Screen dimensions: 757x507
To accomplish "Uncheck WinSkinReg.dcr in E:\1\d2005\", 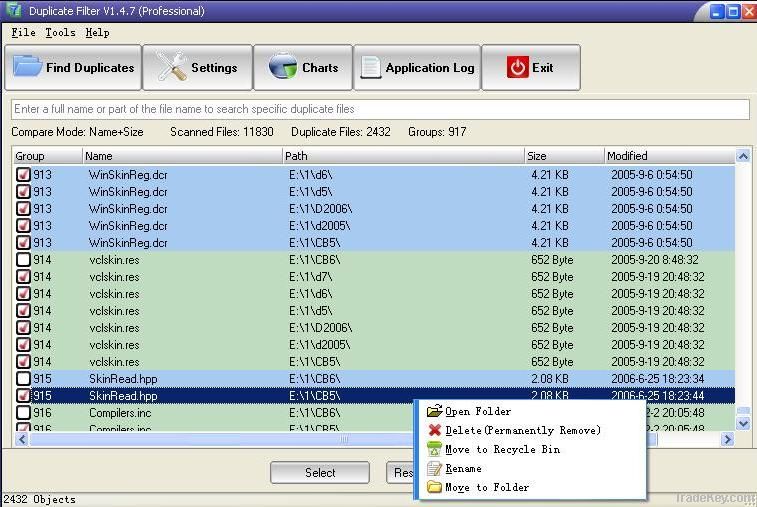I will 23,225.
